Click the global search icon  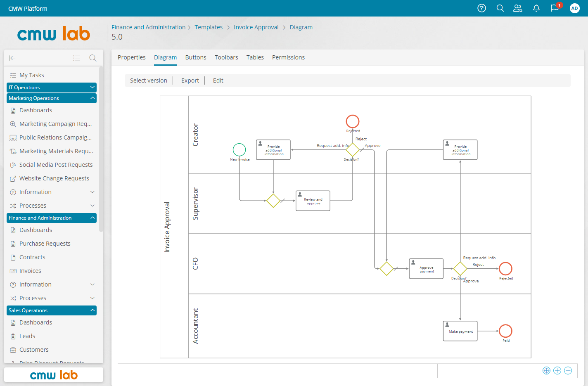[x=500, y=8]
